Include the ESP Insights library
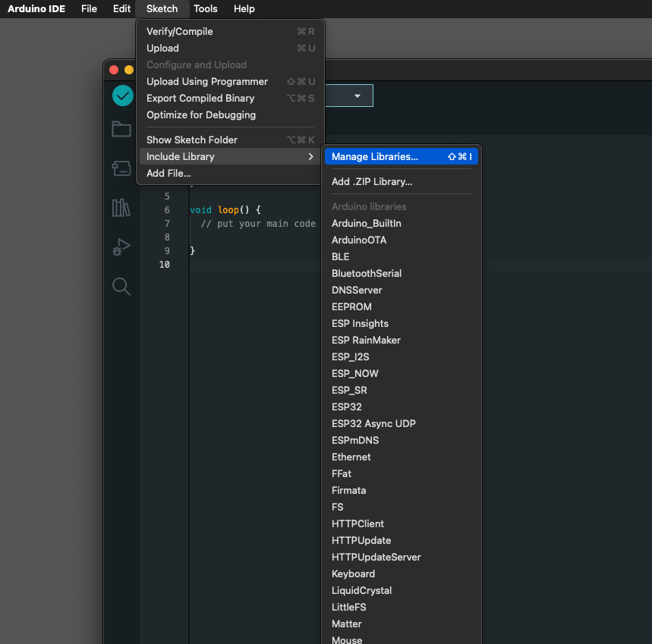652x644 pixels. pyautogui.click(x=402, y=323)
